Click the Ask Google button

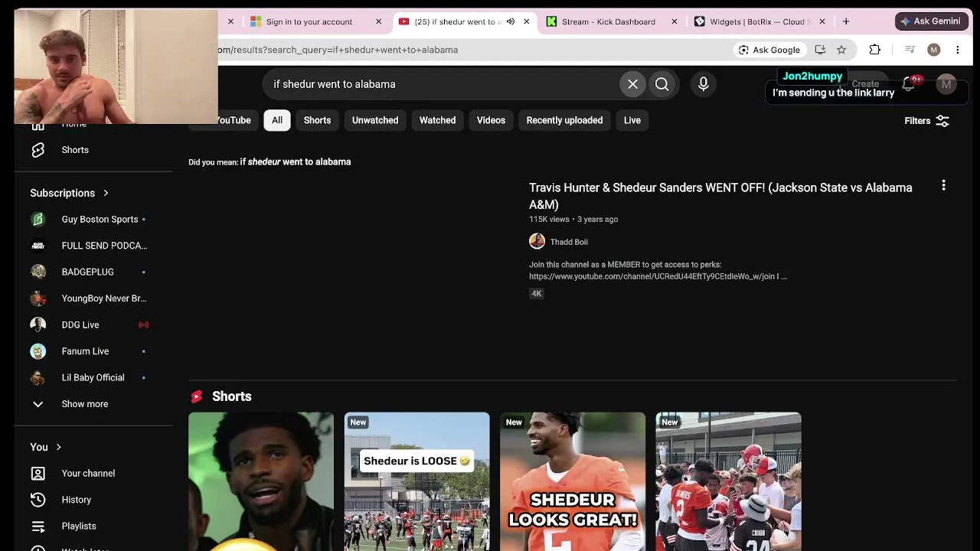(x=769, y=50)
